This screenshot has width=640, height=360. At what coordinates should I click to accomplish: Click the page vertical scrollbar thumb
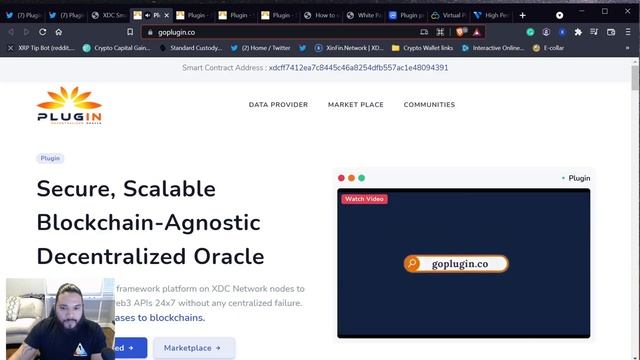point(635,78)
